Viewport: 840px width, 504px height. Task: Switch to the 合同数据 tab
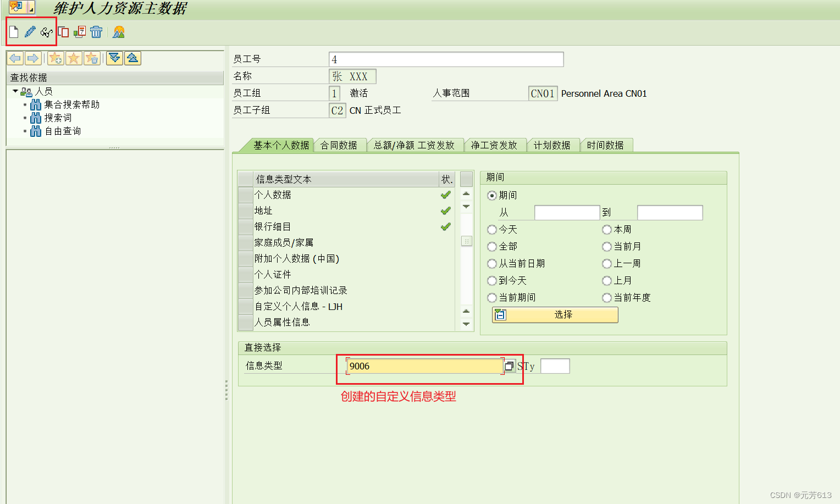tap(339, 145)
